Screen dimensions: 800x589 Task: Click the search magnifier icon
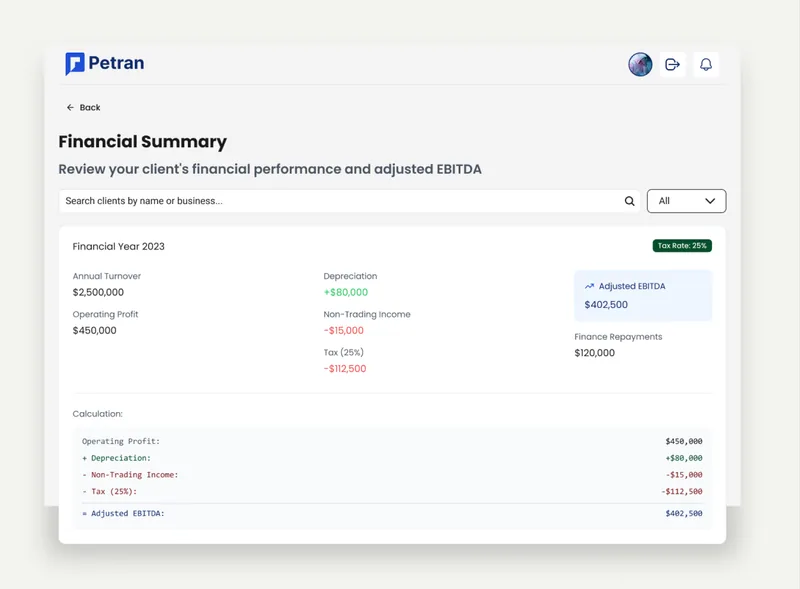(x=630, y=201)
